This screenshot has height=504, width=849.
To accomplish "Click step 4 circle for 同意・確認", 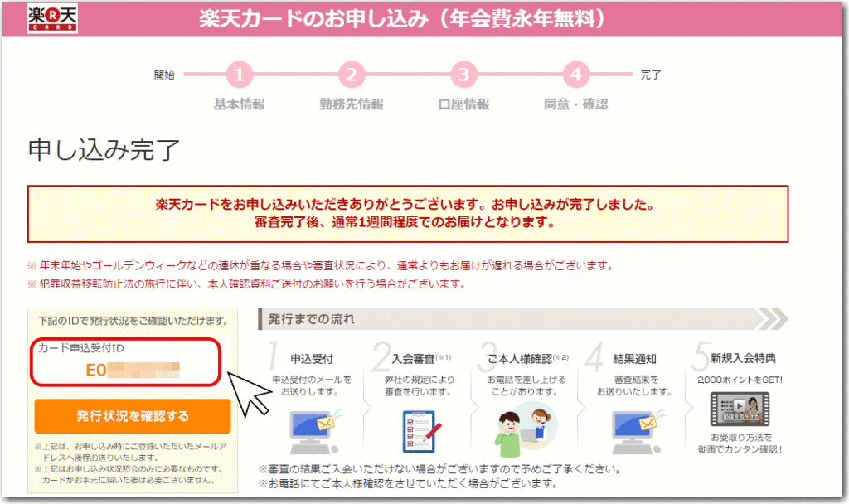I will [575, 74].
